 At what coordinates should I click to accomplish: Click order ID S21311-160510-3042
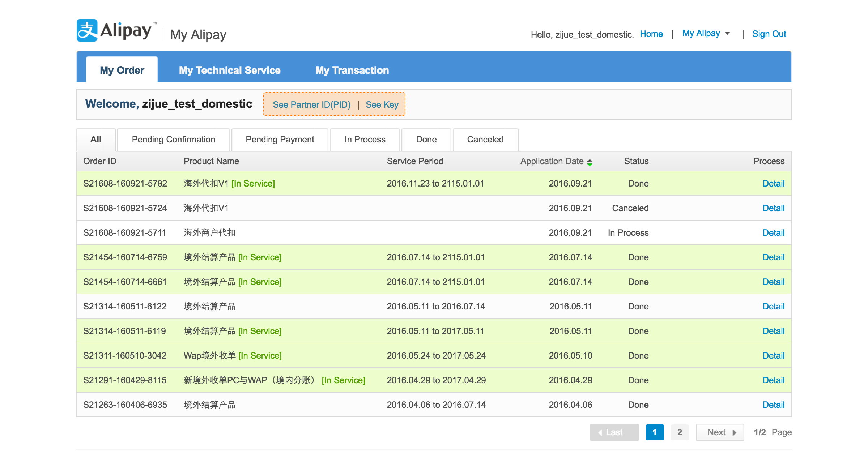pyautogui.click(x=125, y=356)
